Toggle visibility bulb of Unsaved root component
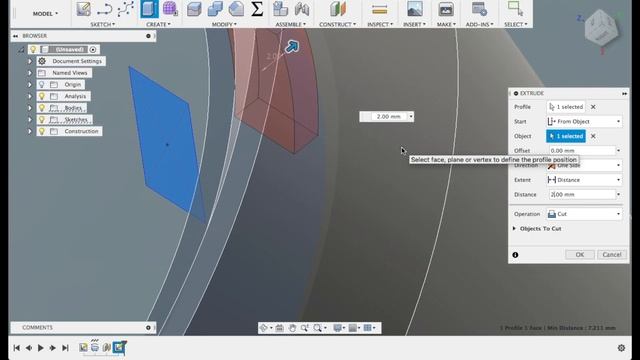This screenshot has height=360, width=640. [x=33, y=49]
